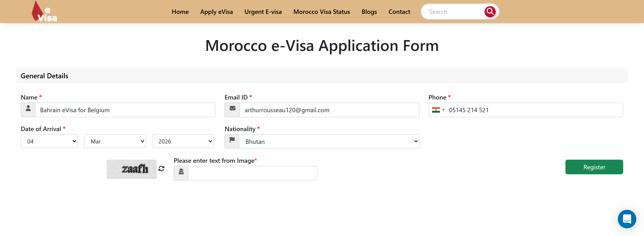Open the live chat widget

point(626,219)
